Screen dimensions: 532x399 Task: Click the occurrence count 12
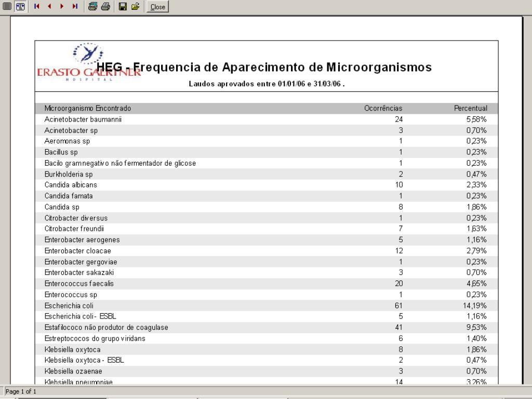(x=398, y=251)
